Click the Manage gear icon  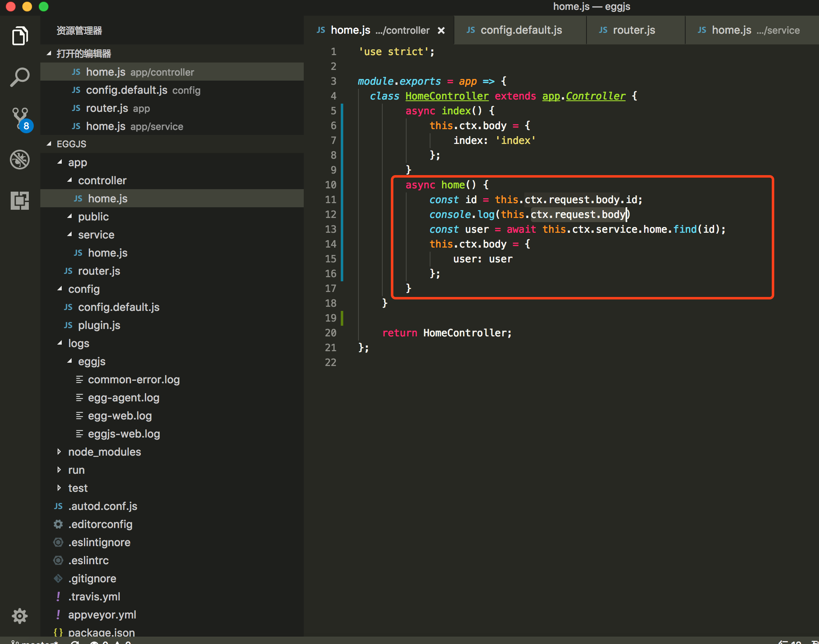20,616
